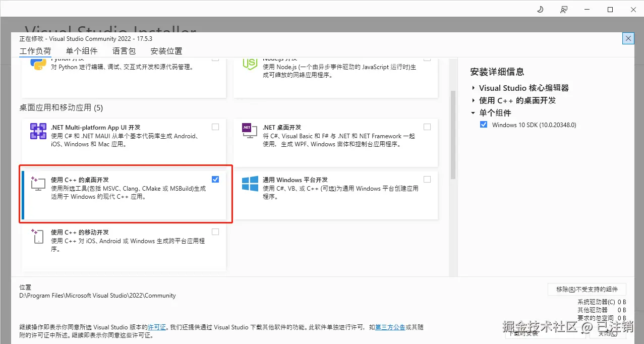Switch to the 工作负荷 tab

(35, 51)
